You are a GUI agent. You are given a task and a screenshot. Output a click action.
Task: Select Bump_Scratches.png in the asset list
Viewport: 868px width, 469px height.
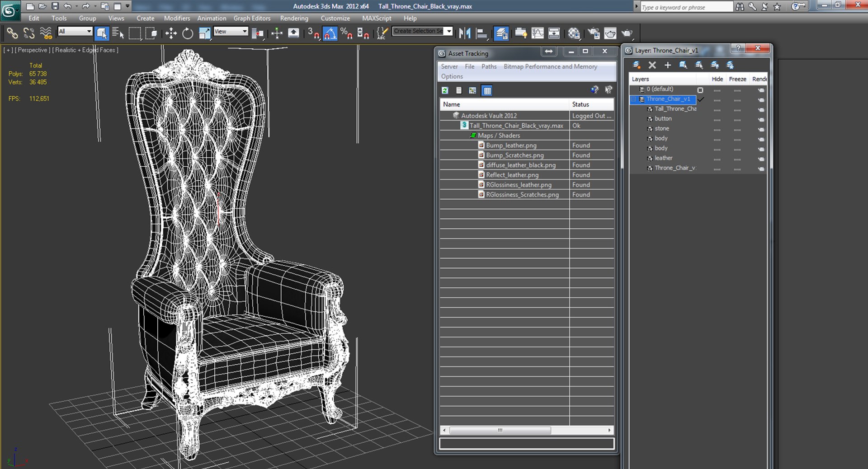[515, 155]
